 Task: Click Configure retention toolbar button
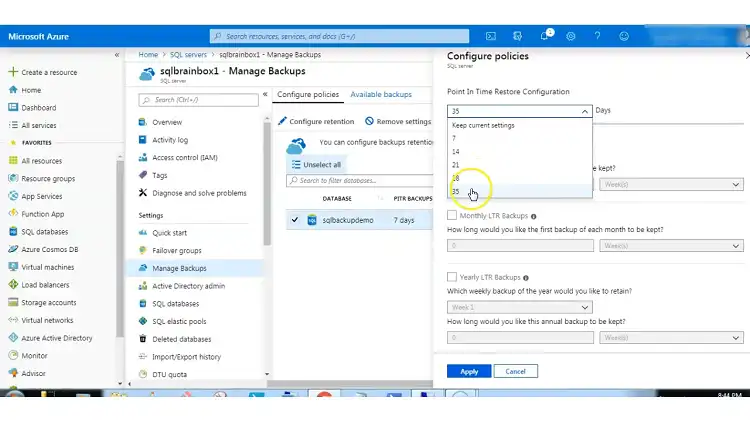point(316,122)
